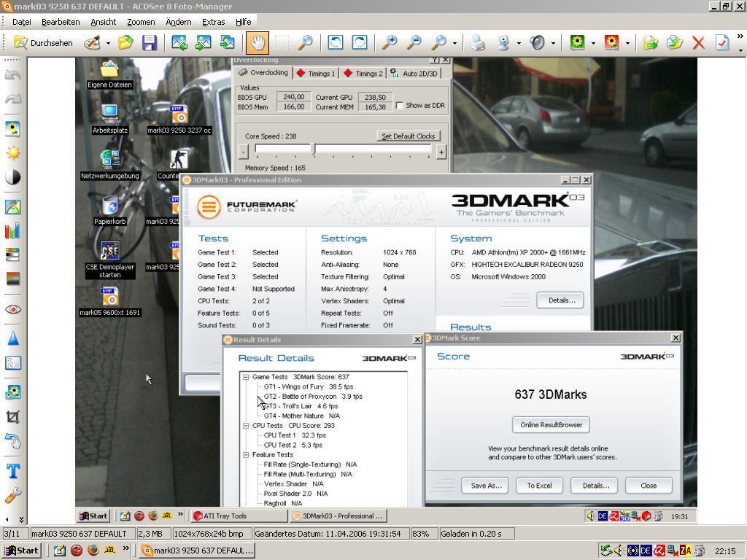747x560 pixels.
Task: Open the zoom level dropdown arrow
Action: coord(455,43)
